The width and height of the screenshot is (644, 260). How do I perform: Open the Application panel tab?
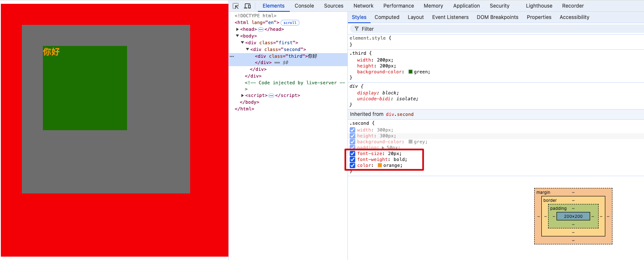[466, 6]
